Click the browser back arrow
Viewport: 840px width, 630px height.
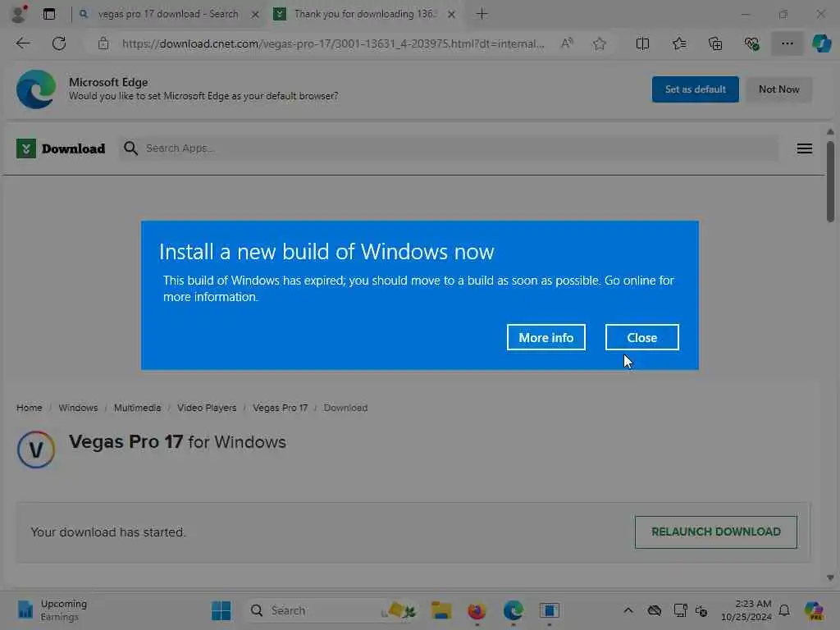[x=23, y=43]
